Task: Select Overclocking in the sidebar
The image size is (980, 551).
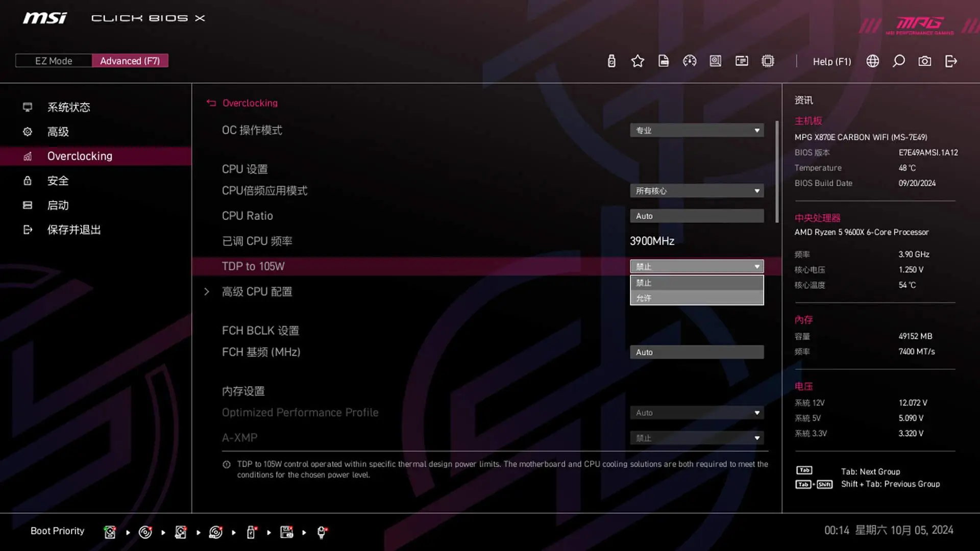Action: coord(96,156)
